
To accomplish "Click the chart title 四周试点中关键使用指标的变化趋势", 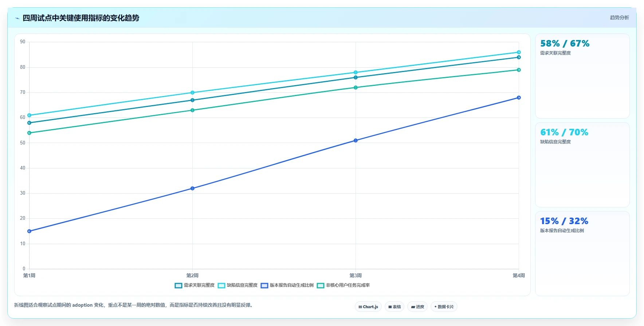I will tap(81, 18).
